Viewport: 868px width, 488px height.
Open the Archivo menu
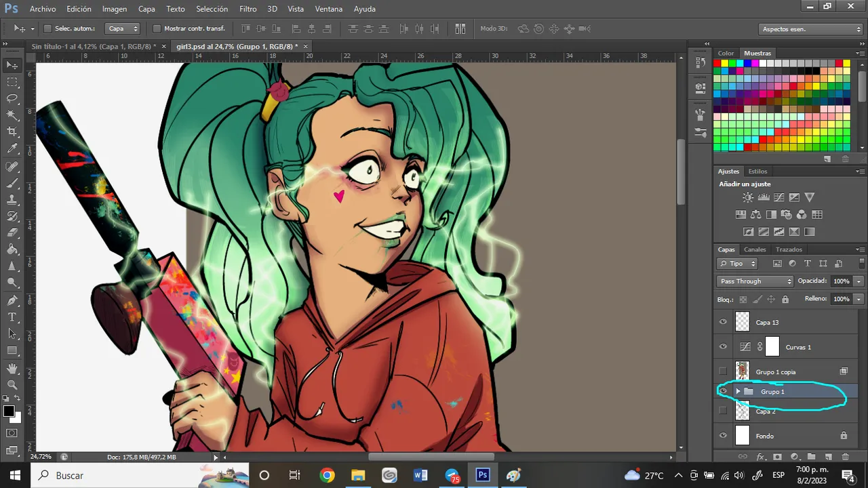(43, 9)
